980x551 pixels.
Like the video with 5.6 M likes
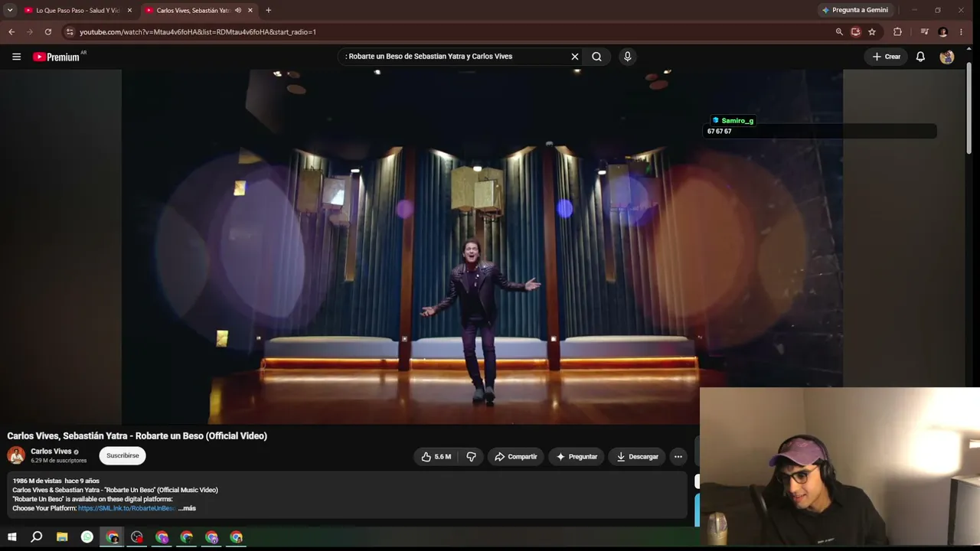click(x=436, y=457)
